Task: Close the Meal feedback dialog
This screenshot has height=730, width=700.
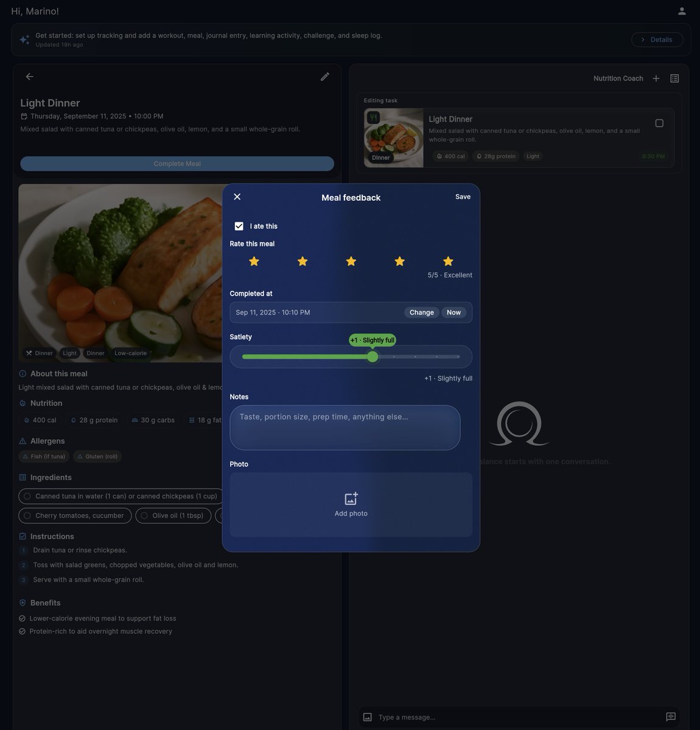Action: 237,196
